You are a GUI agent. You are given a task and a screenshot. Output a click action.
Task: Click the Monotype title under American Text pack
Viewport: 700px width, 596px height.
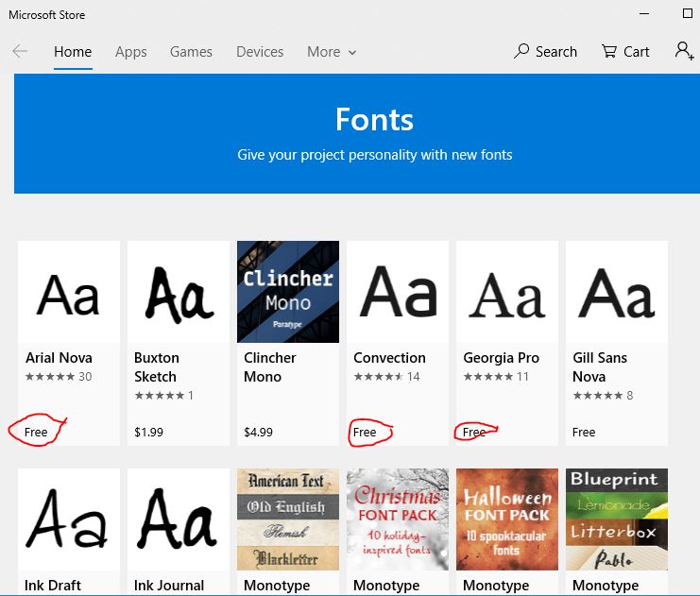point(277,586)
